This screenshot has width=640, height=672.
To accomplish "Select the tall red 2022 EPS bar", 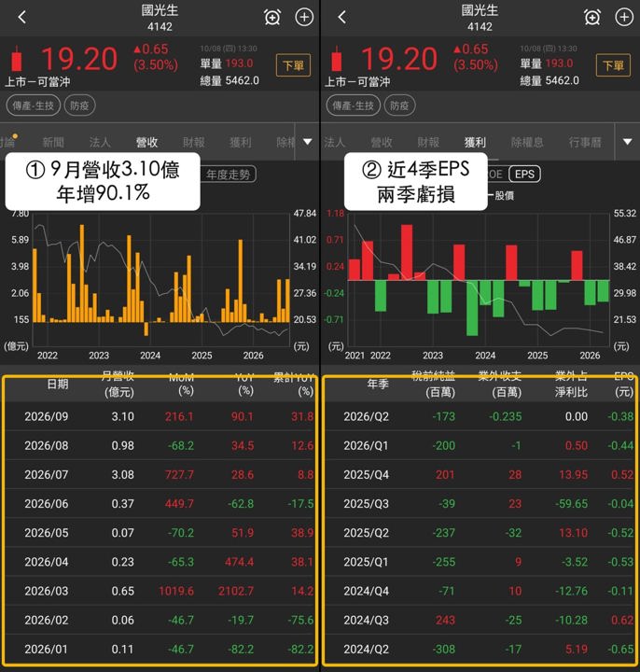I will (x=407, y=252).
